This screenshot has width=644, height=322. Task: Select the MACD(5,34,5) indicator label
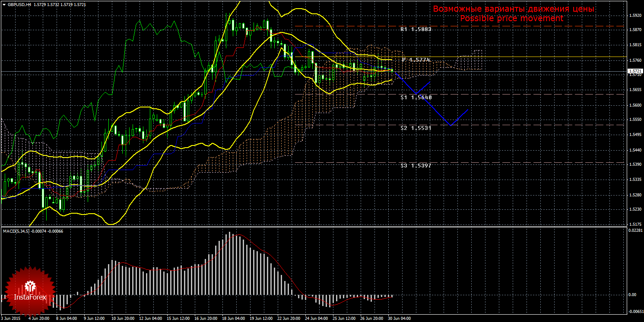click(16, 231)
